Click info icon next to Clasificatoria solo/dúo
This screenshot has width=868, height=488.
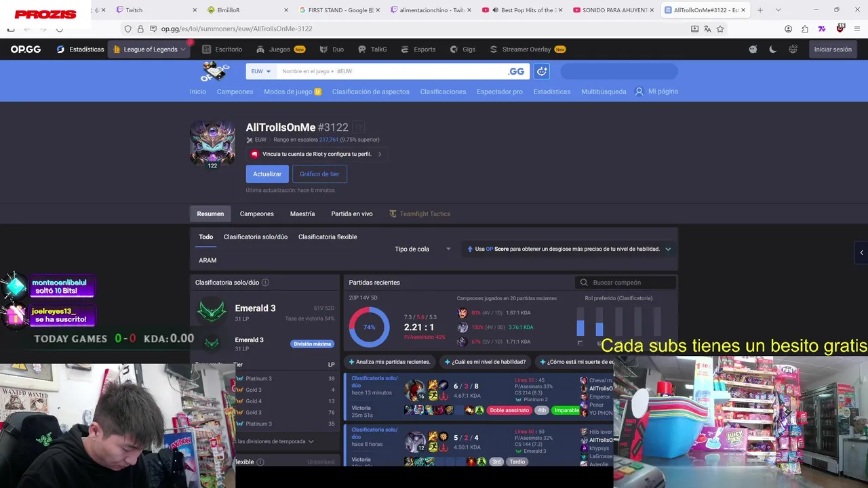265,283
